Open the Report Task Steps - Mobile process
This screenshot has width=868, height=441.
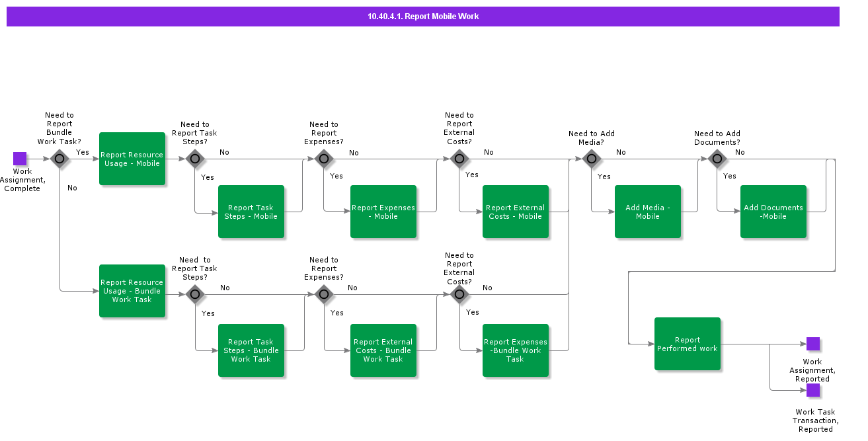click(251, 212)
